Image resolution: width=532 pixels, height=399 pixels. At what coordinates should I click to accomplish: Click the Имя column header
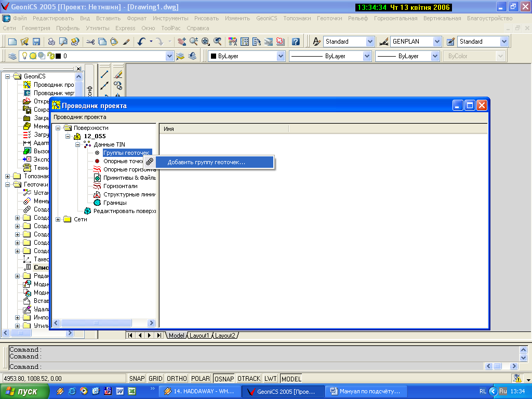pos(224,129)
